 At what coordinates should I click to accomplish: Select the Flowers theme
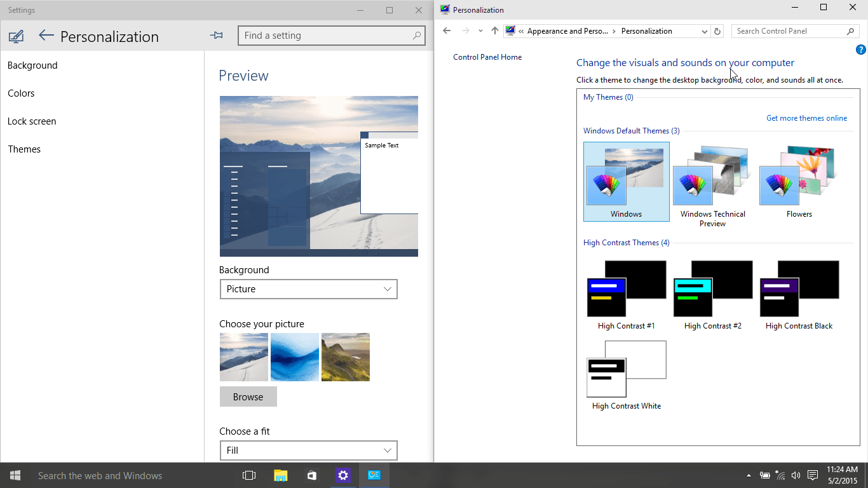pos(799,182)
